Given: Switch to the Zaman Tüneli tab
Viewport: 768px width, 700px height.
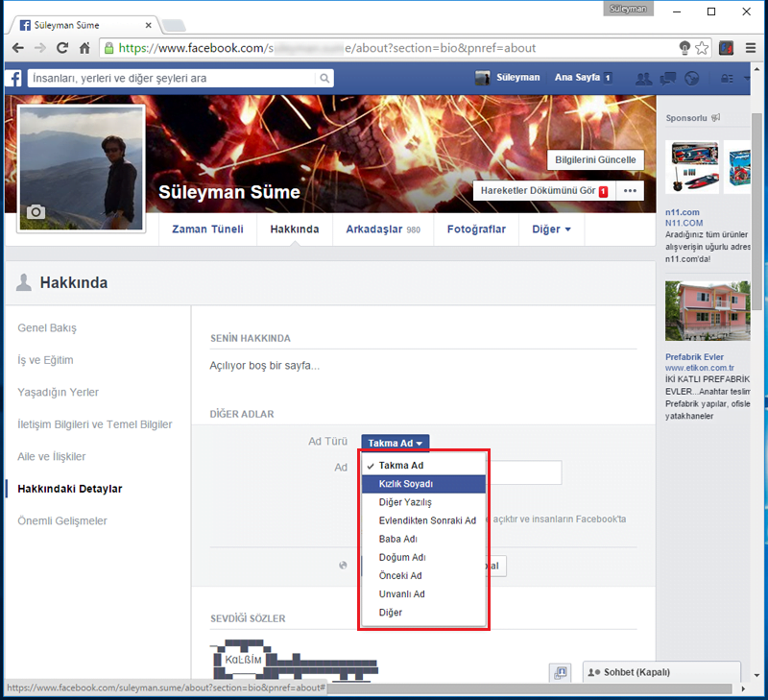Looking at the screenshot, I should (206, 229).
